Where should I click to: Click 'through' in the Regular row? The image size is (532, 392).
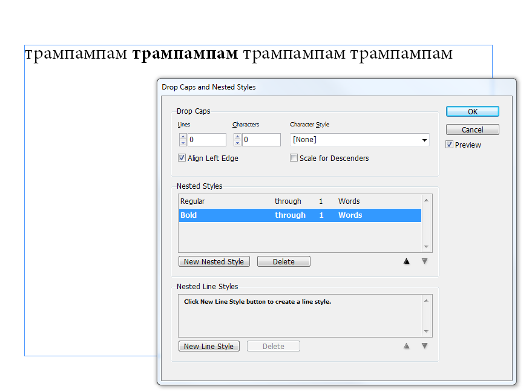click(287, 201)
